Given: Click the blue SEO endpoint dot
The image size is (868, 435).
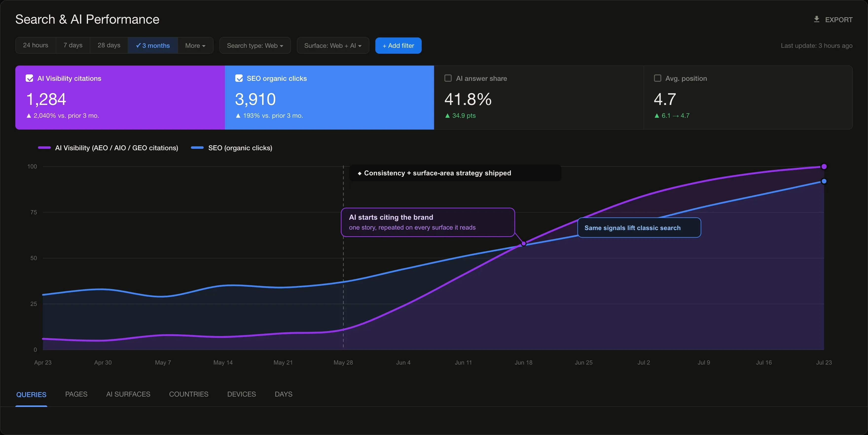Looking at the screenshot, I should 824,182.
